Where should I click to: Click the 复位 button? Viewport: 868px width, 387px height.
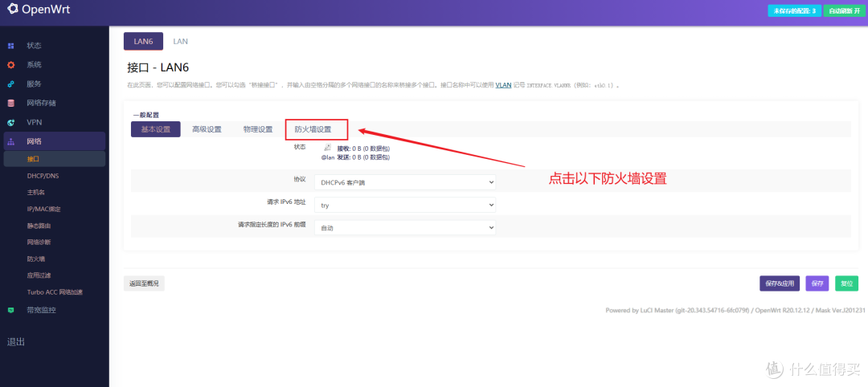[846, 283]
